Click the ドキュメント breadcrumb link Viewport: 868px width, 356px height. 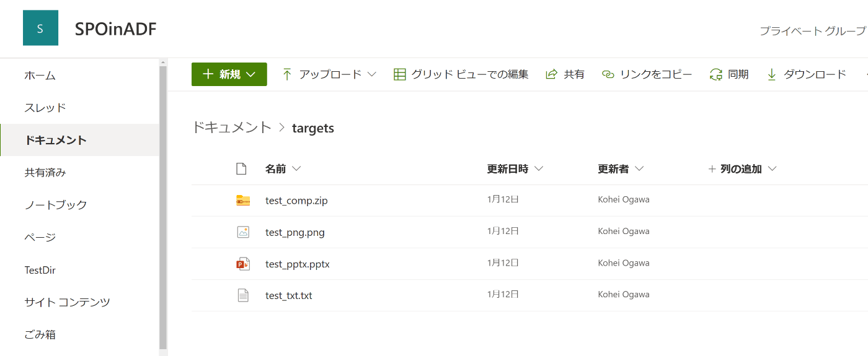pos(231,128)
